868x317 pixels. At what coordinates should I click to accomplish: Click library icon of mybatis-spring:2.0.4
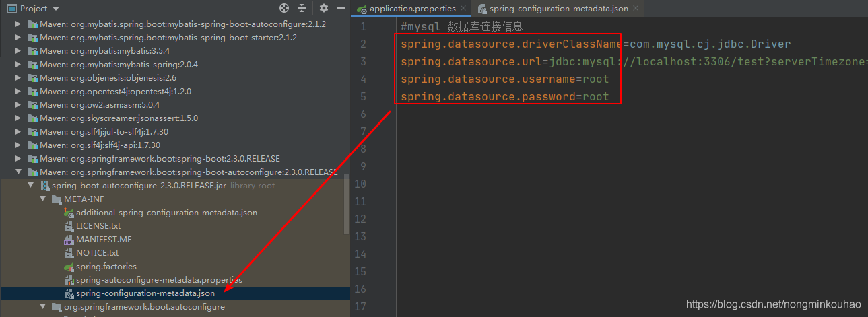point(32,64)
